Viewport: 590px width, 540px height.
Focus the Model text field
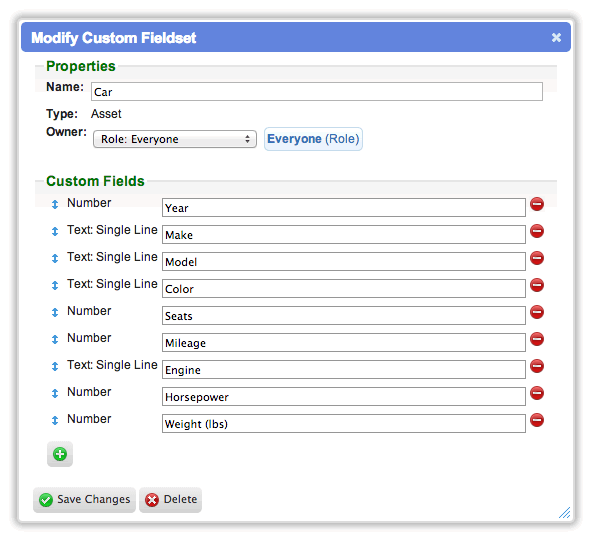[344, 262]
